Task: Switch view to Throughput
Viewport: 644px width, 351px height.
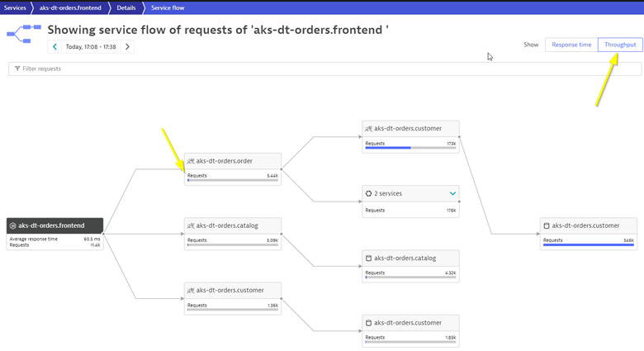Action: tap(620, 45)
